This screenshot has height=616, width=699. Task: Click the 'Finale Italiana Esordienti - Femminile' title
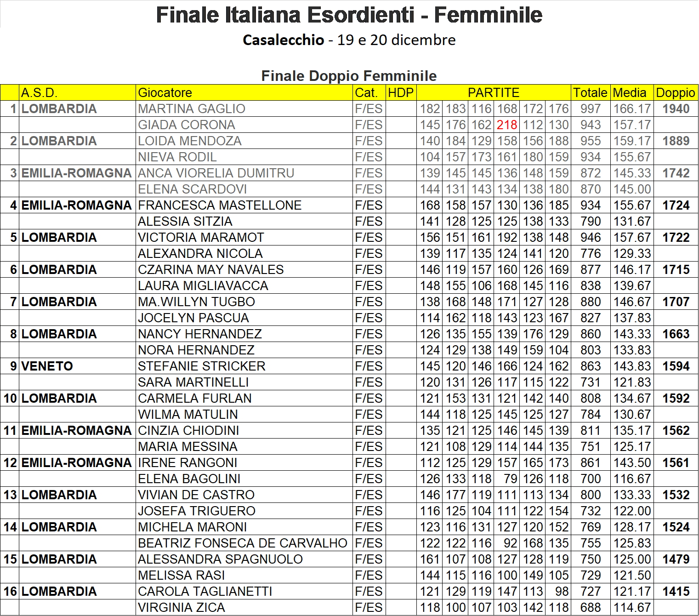pos(349,15)
